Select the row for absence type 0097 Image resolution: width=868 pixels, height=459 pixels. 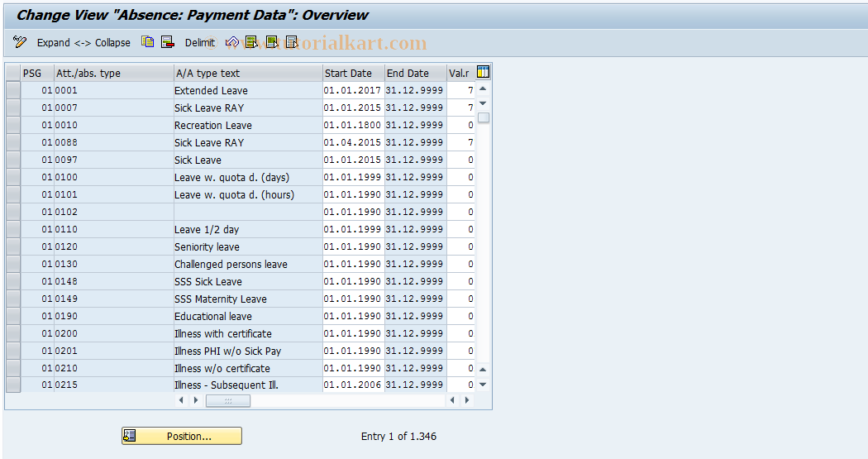point(13,160)
